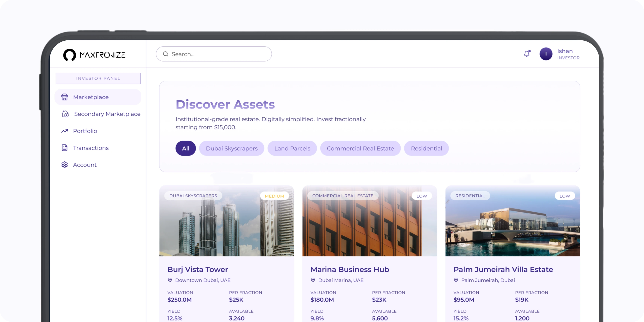Click Low risk badge on Marina card
This screenshot has width=644, height=322.
coord(422,196)
